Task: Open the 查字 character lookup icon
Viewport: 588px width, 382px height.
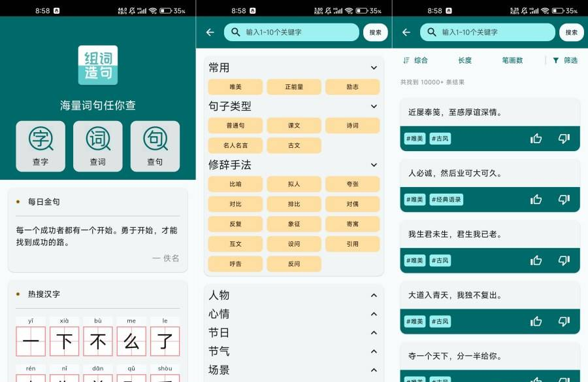Action: pyautogui.click(x=41, y=146)
